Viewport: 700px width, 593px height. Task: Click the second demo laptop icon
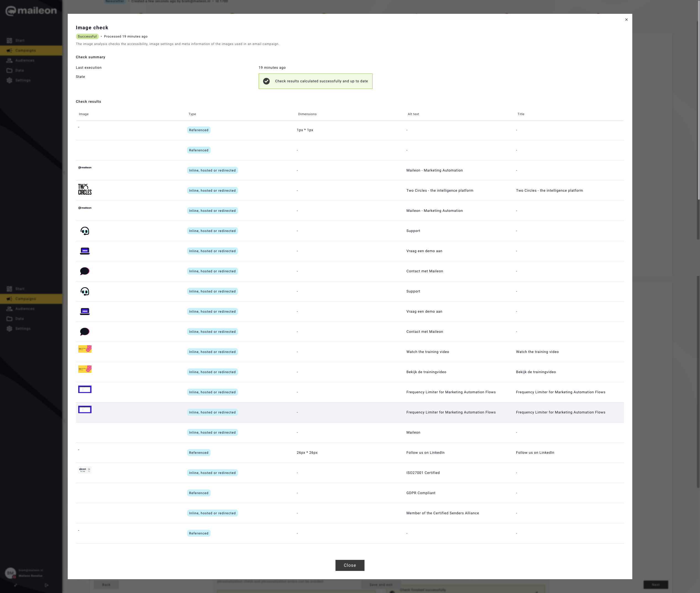[x=85, y=311]
